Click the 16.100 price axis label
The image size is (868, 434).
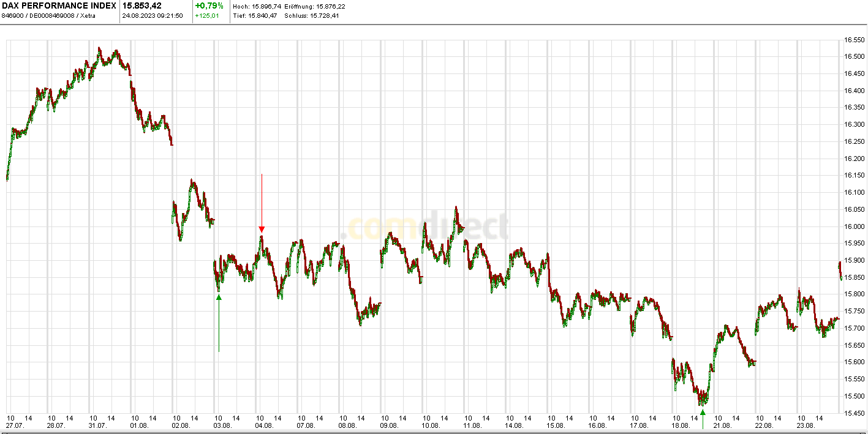coord(854,192)
